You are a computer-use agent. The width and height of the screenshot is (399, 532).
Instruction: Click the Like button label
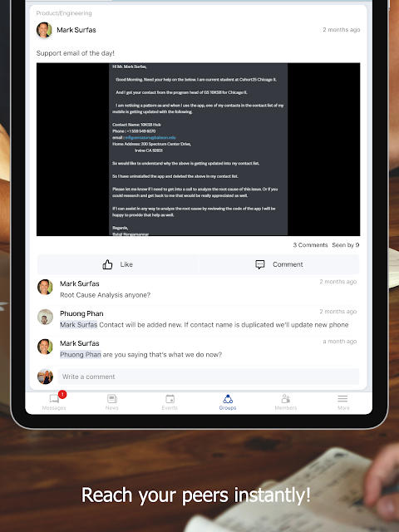pyautogui.click(x=126, y=264)
